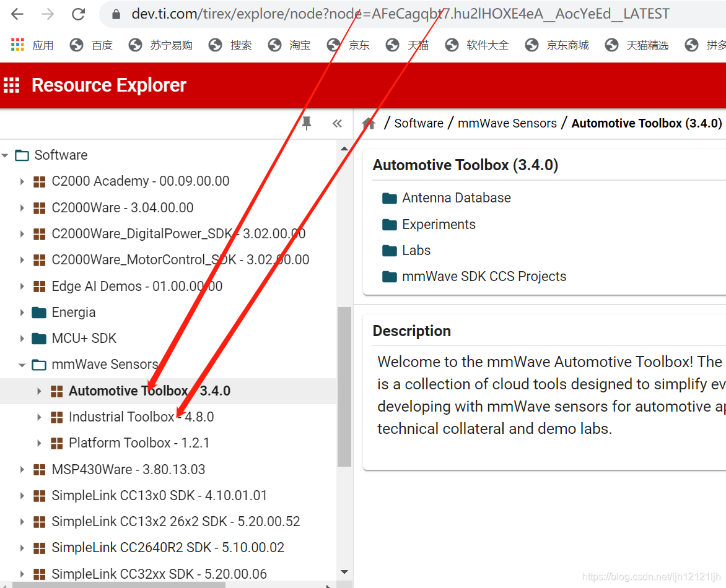Select the mmWave Sensors folder icon
Viewport: 726px width, 588px height.
39,365
